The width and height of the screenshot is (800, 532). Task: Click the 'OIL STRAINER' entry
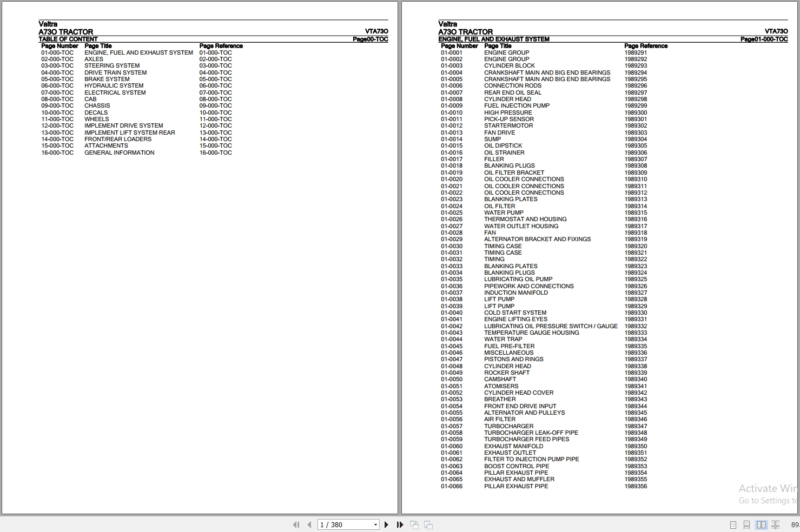point(504,152)
